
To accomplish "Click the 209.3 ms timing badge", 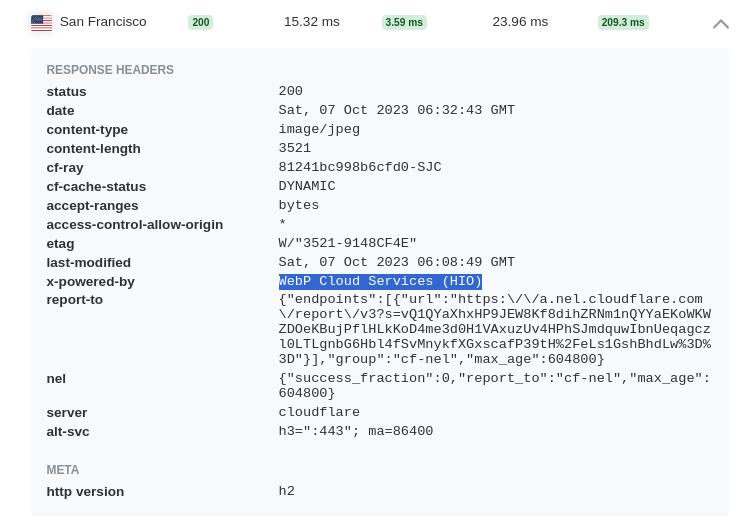I will pos(623,23).
